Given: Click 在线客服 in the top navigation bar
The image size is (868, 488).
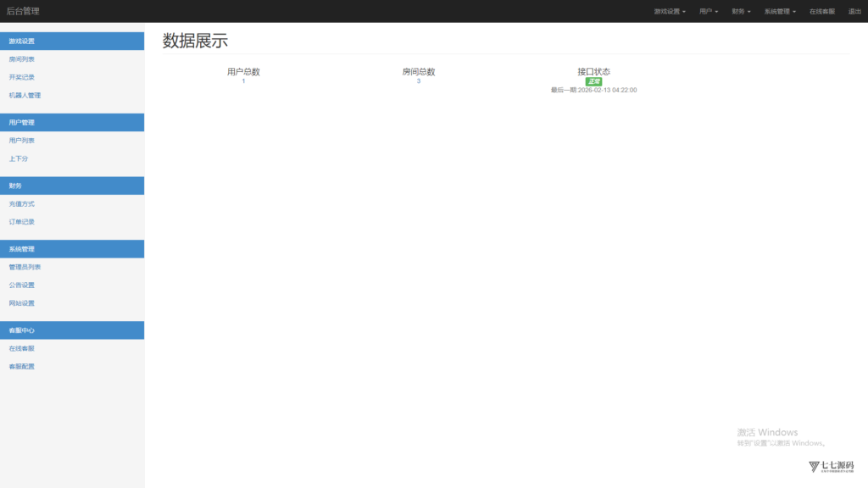Looking at the screenshot, I should coord(821,12).
